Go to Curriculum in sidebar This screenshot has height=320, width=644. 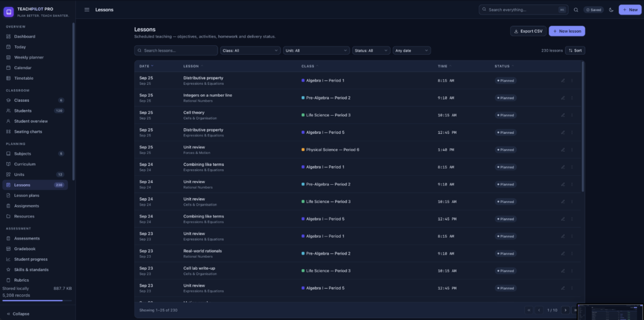[35, 164]
